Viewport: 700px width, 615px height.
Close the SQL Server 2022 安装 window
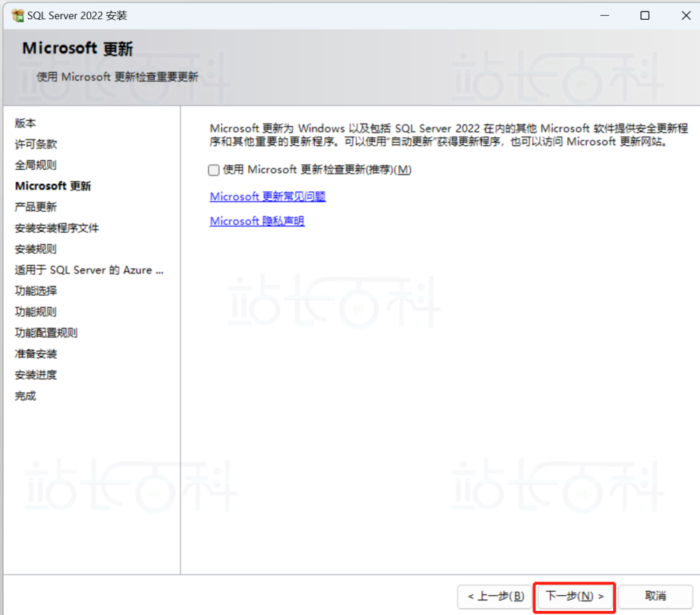(686, 16)
